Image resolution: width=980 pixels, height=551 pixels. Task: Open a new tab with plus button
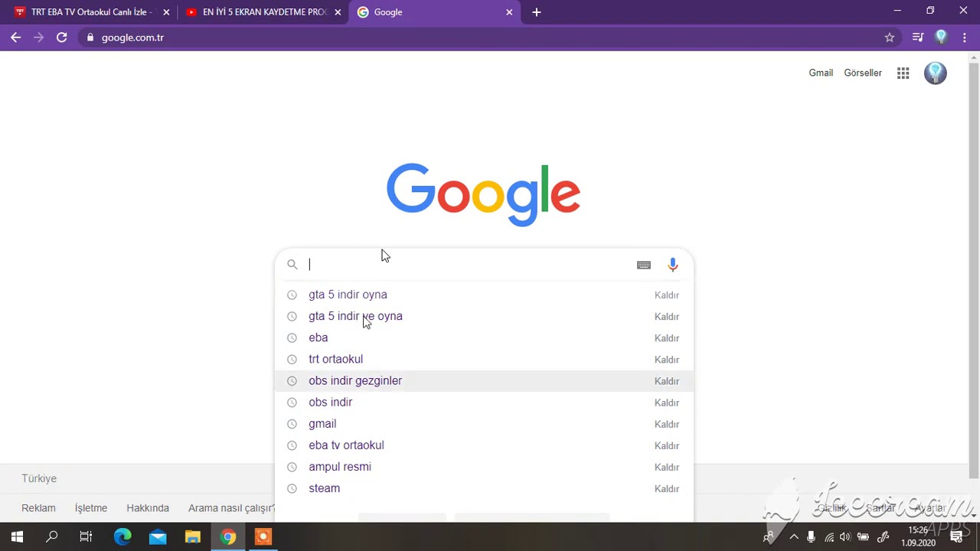pos(536,12)
